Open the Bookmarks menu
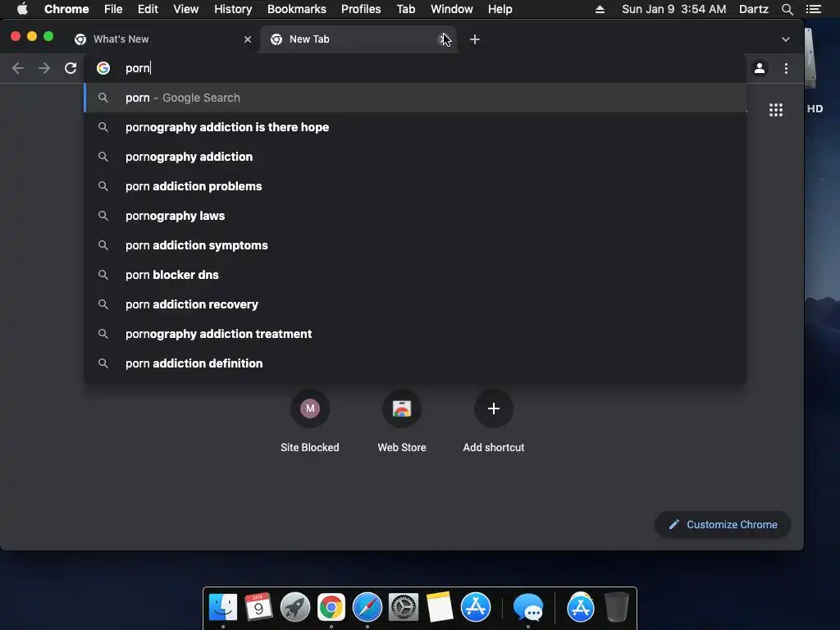Viewport: 840px width, 630px height. [x=297, y=9]
